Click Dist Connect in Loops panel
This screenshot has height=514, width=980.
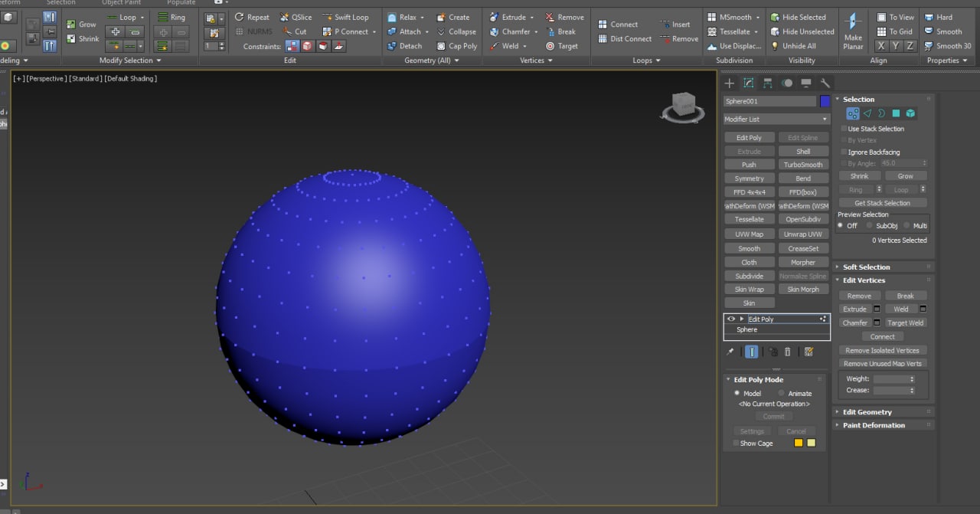coord(625,38)
